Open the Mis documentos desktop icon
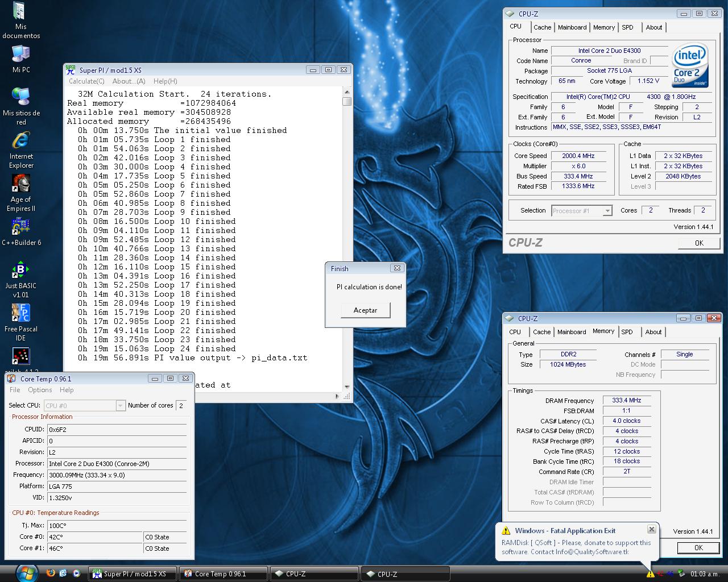728x582 pixels. point(20,20)
